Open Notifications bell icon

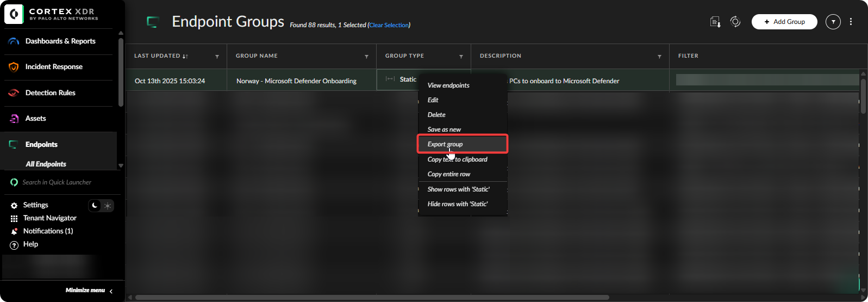coord(14,231)
